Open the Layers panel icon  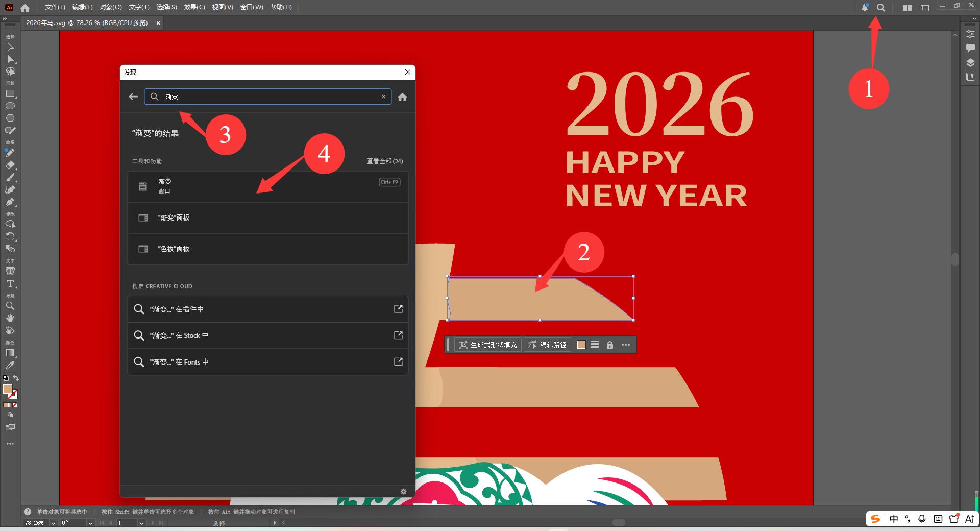pos(970,62)
